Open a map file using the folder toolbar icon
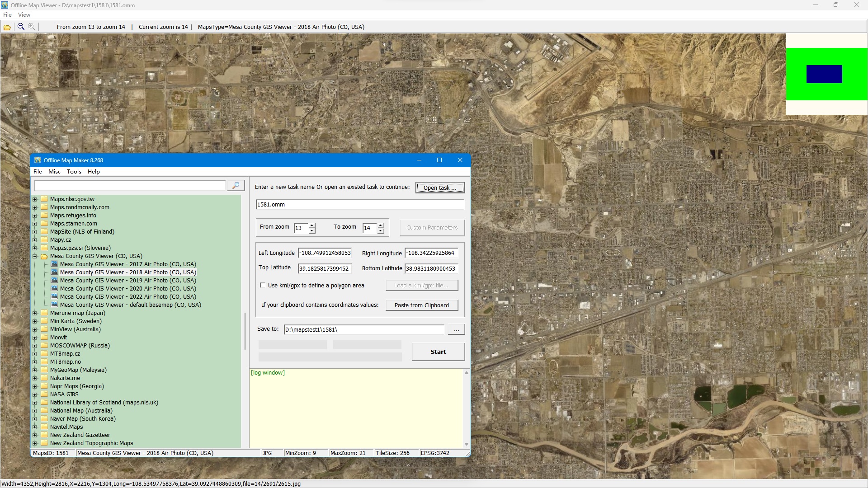Image resolution: width=868 pixels, height=488 pixels. point(7,27)
